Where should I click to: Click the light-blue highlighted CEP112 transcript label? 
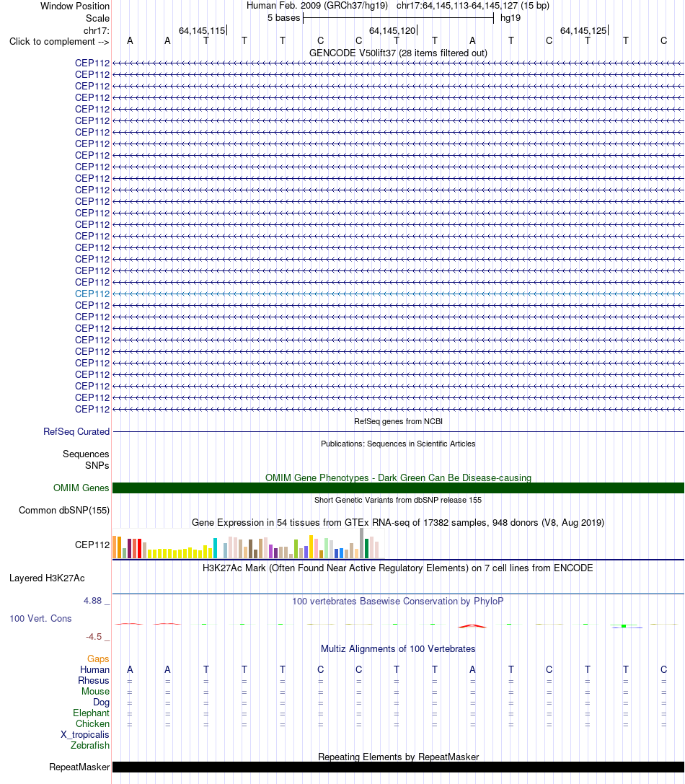click(92, 294)
